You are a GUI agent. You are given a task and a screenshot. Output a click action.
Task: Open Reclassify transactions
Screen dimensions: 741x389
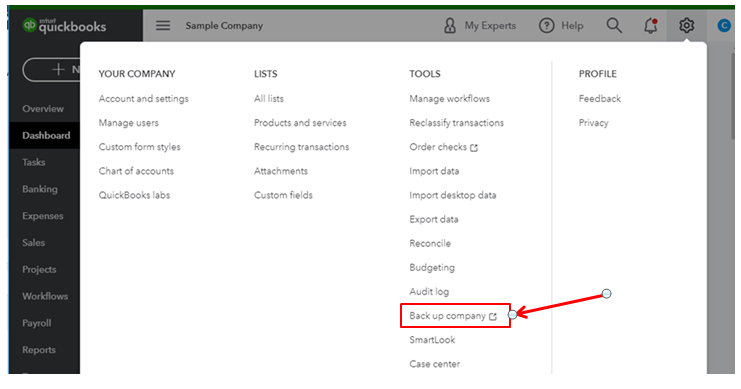pyautogui.click(x=457, y=122)
